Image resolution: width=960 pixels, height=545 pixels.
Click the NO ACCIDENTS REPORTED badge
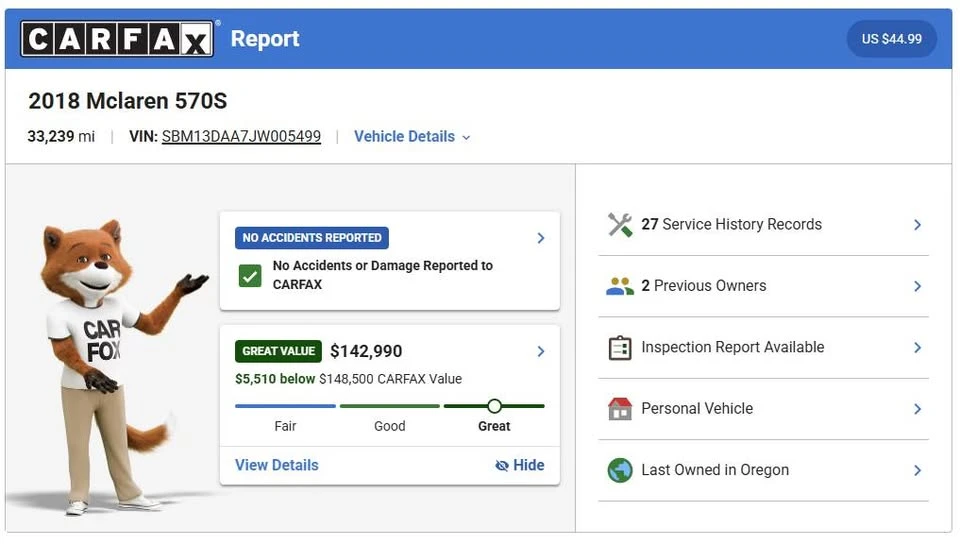312,238
